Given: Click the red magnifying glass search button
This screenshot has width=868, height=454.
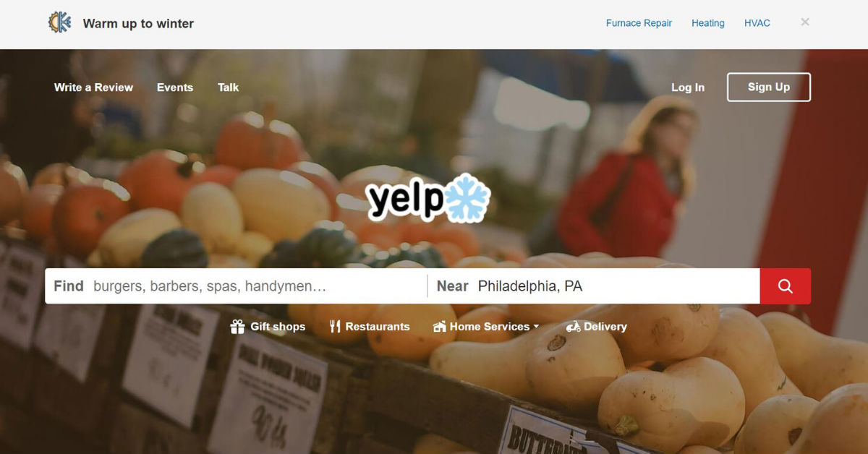Looking at the screenshot, I should pyautogui.click(x=785, y=286).
